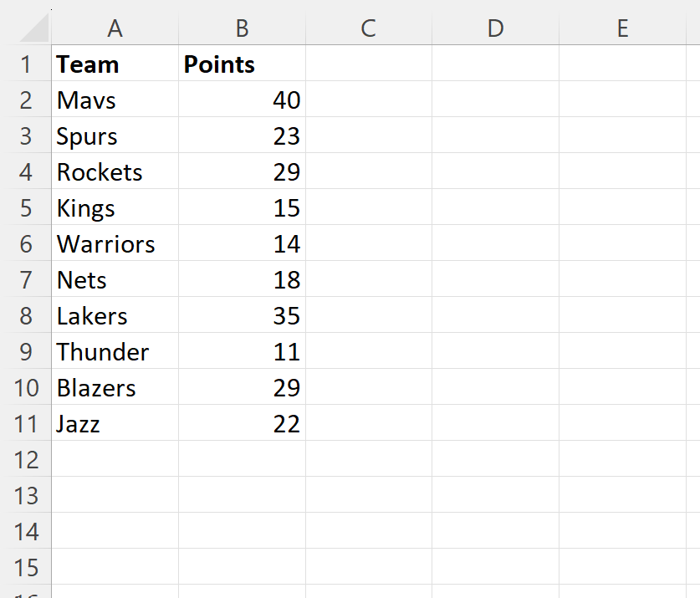Select column D header
The height and width of the screenshot is (598, 700).
496,28
